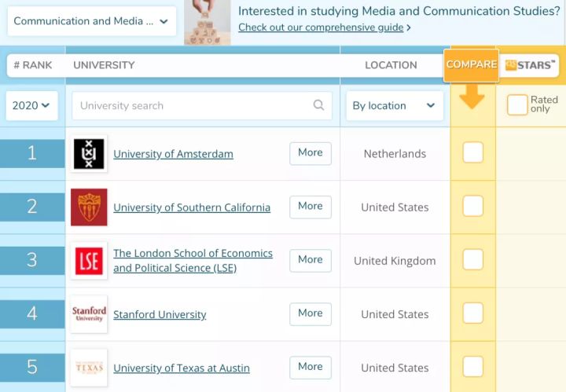Tick compare checkbox for London School of Economics
Screen dimensions: 566x392
pos(473,260)
